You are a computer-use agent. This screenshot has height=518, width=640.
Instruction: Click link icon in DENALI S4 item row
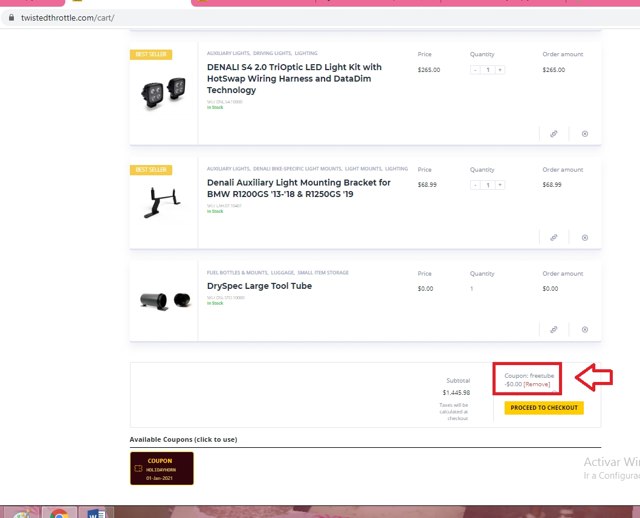click(553, 134)
